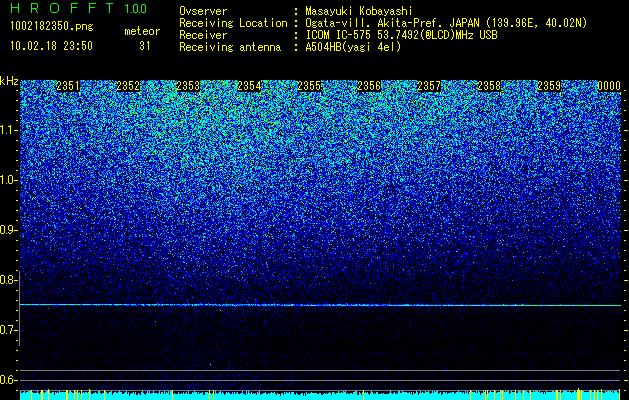
Task: Click the bright carrier signal line near 0.75 kHz
Action: (321, 305)
